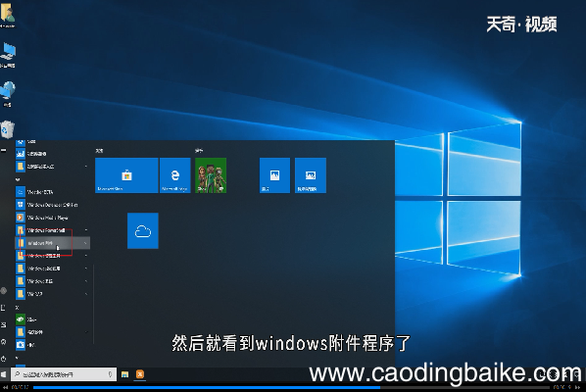
Task: Open Pictures from the Start left rail
Action: (x=3, y=324)
